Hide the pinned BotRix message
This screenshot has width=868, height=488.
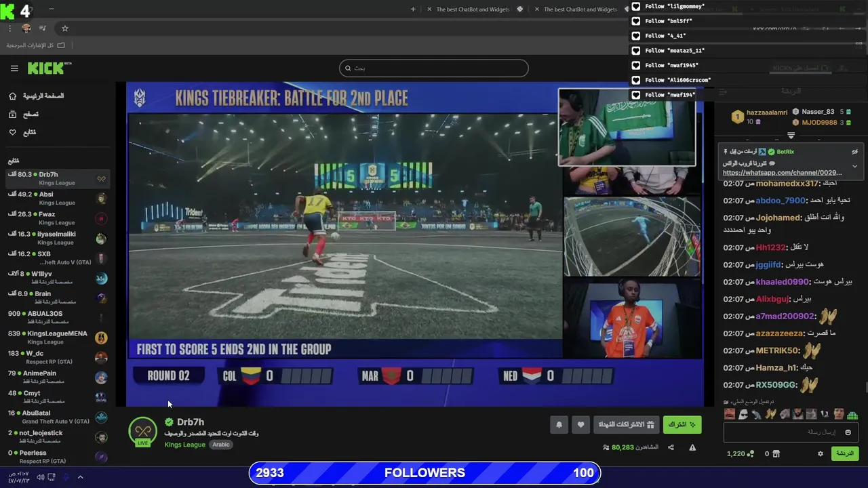[855, 152]
